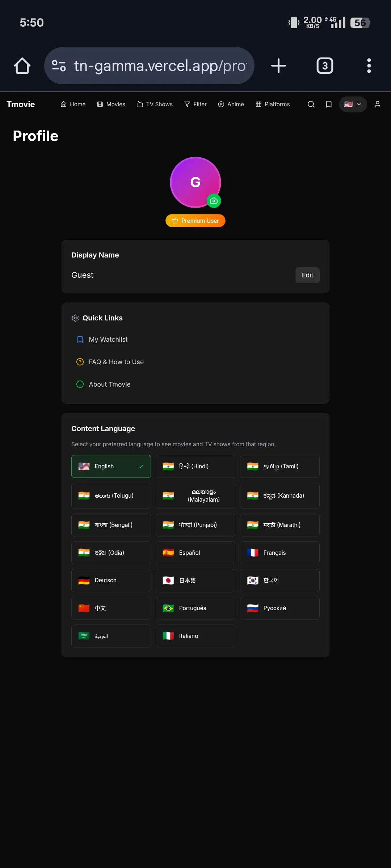
Task: Open the browser three-dot menu
Action: [369, 65]
